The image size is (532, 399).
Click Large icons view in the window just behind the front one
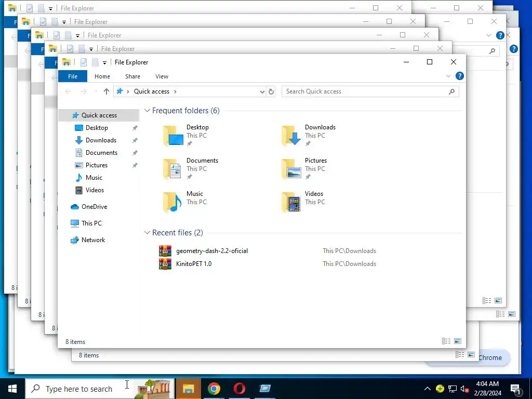(471, 354)
